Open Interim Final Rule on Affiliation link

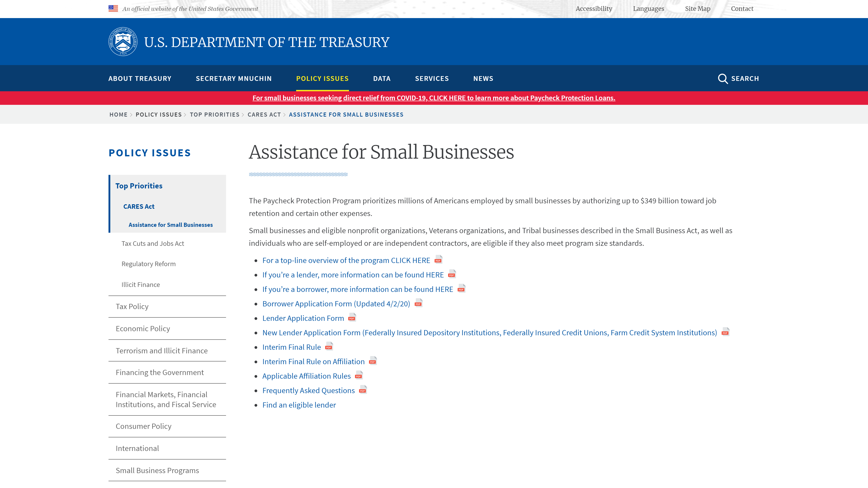tap(313, 362)
